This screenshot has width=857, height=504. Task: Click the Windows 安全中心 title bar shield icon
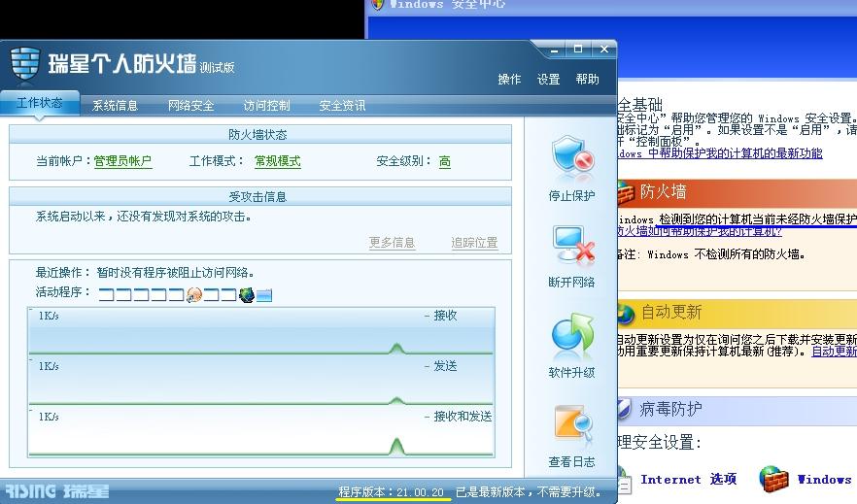coord(377,4)
